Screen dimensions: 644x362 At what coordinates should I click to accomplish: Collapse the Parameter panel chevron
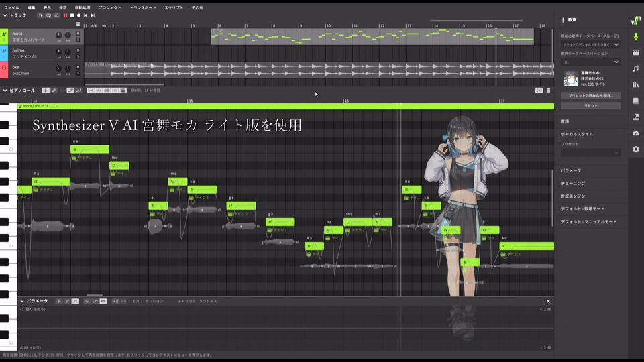click(x=22, y=301)
